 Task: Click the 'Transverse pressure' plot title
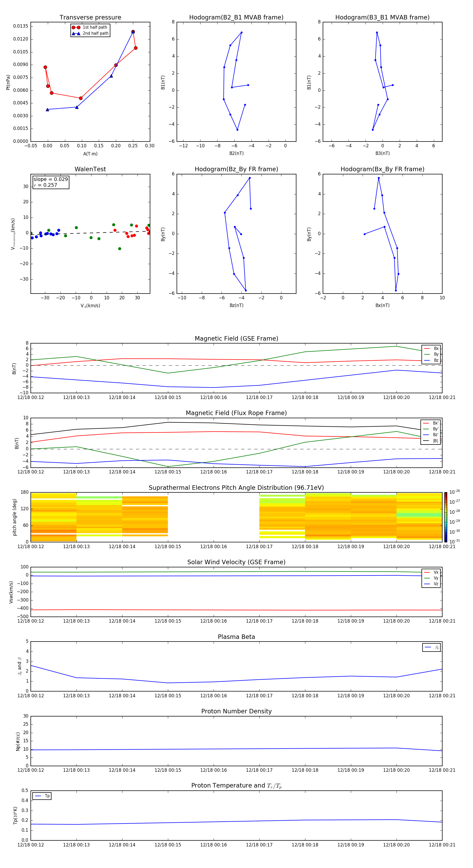click(90, 18)
